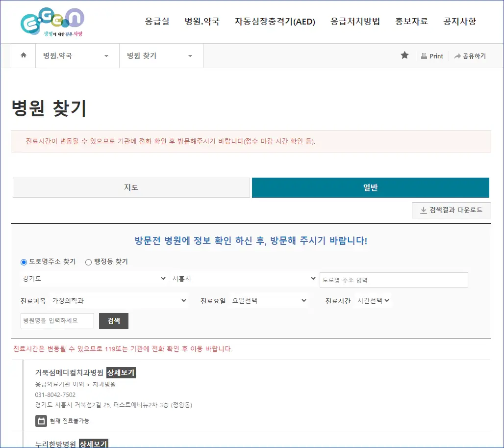This screenshot has height=448, width=504.
Task: Open the 시흥시 city dropdown
Action: [245, 278]
